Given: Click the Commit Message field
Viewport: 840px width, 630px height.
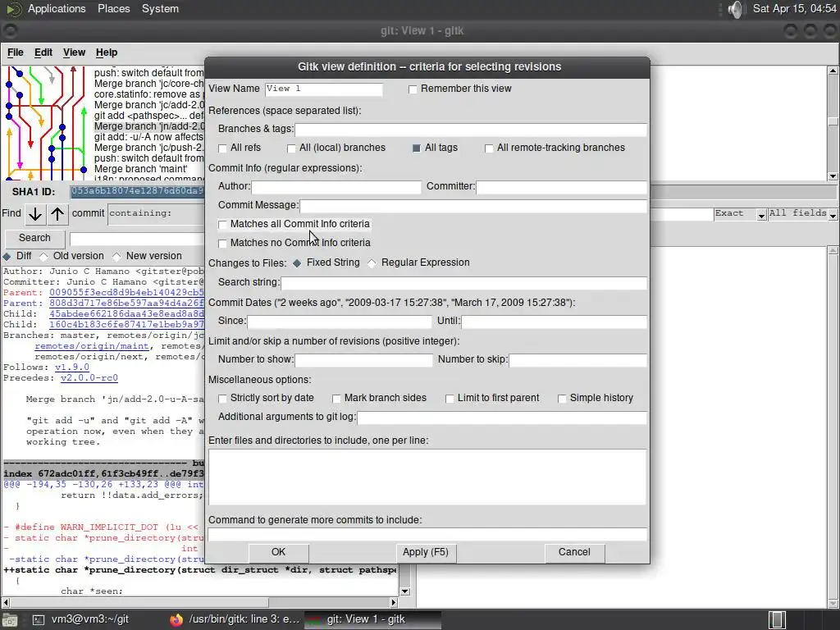Looking at the screenshot, I should click(473, 206).
